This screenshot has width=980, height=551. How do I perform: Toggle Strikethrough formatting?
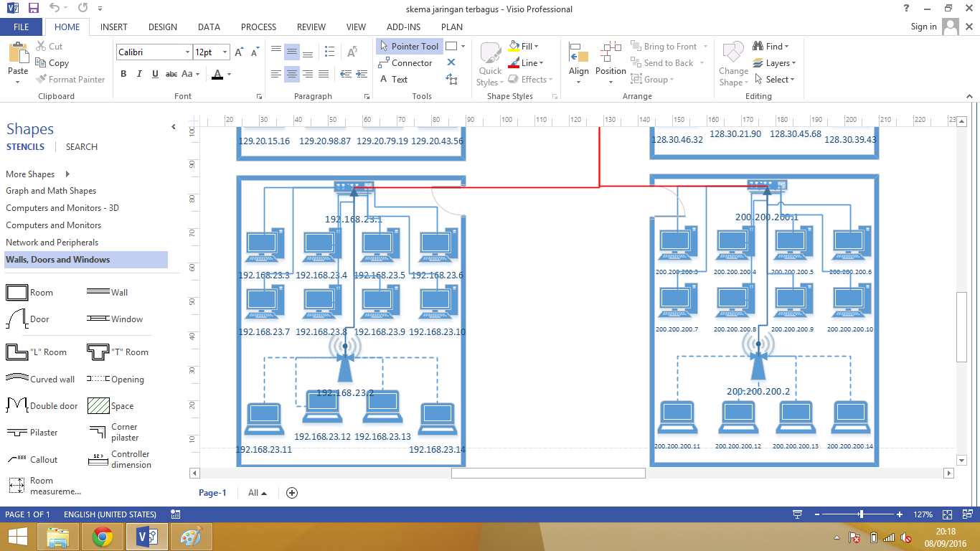coord(171,74)
